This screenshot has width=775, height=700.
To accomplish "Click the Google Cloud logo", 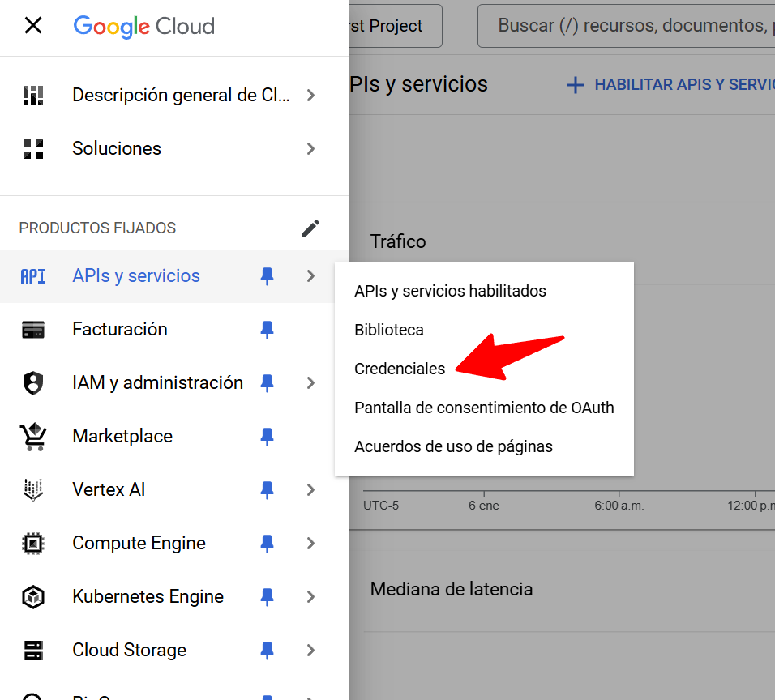I will pyautogui.click(x=143, y=26).
